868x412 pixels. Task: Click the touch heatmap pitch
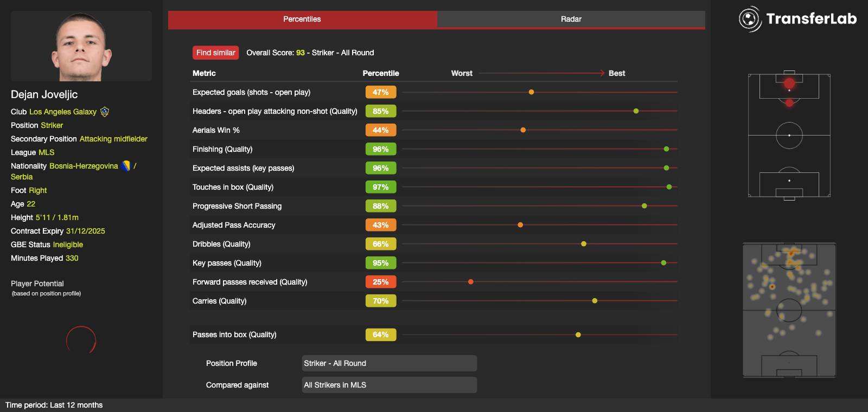point(789,310)
